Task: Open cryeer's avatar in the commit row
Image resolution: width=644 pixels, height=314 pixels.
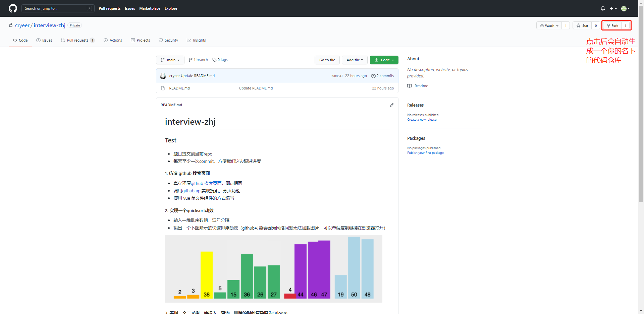Action: tap(163, 76)
